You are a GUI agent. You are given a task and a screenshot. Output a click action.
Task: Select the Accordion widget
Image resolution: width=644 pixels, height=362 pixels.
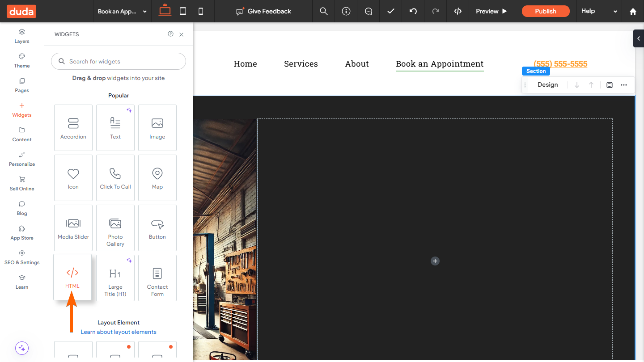[x=73, y=128]
